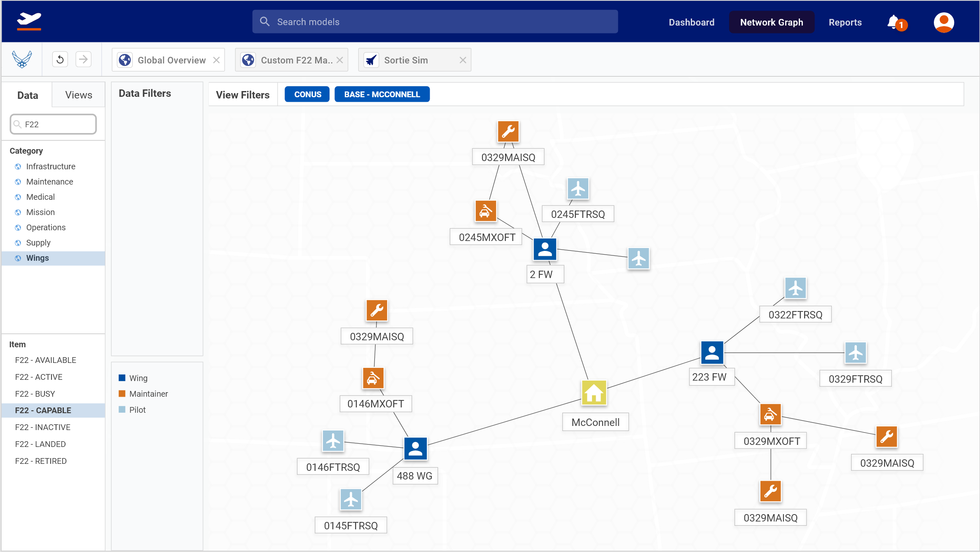Image resolution: width=980 pixels, height=552 pixels.
Task: Click the McConnell base home icon
Action: pyautogui.click(x=594, y=393)
